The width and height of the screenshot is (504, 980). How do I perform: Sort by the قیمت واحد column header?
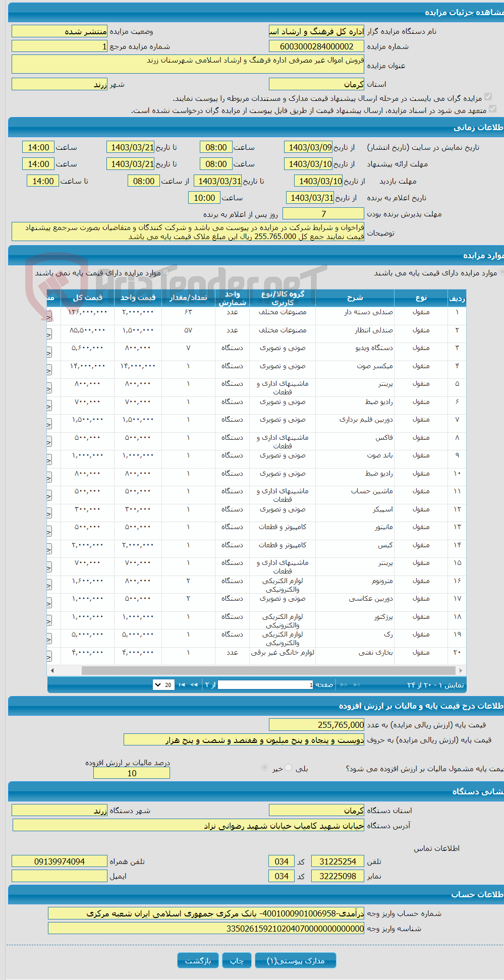[x=138, y=298]
